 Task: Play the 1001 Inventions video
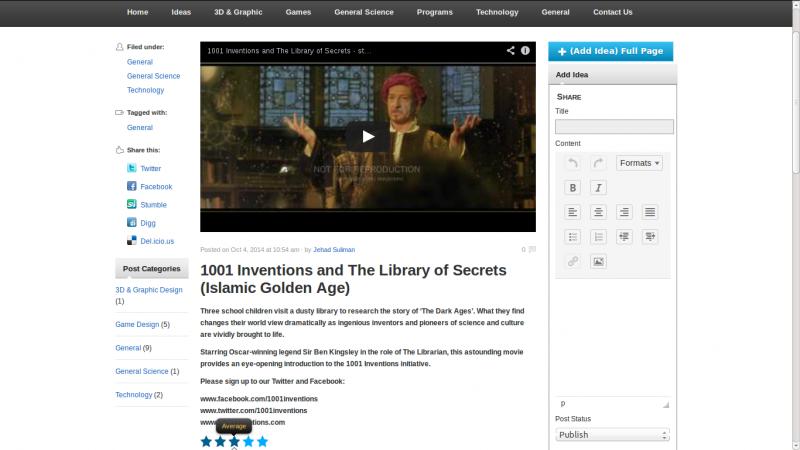tap(368, 136)
